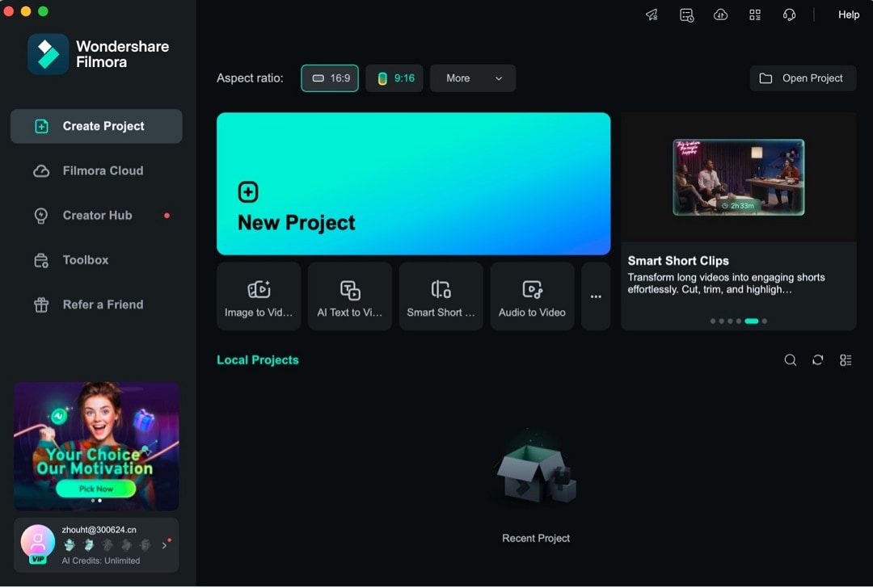Click the task list icon in top bar
Image resolution: width=873 pixels, height=588 pixels.
coord(686,15)
